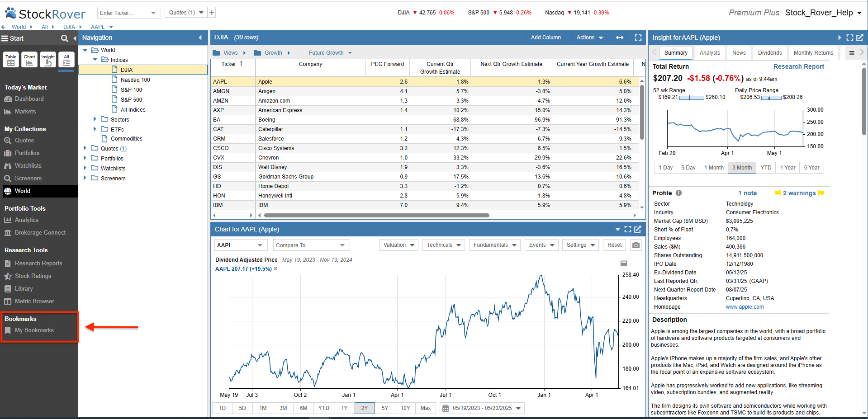Viewport: 868px width, 419px height.
Task: Expand the Sectors folder in Navigation
Action: tap(95, 119)
